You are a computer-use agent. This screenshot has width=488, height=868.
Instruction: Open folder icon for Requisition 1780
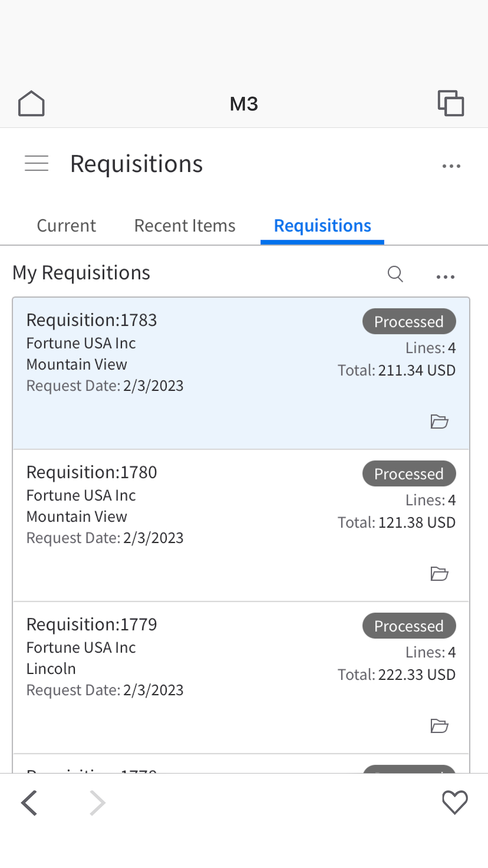click(x=439, y=574)
